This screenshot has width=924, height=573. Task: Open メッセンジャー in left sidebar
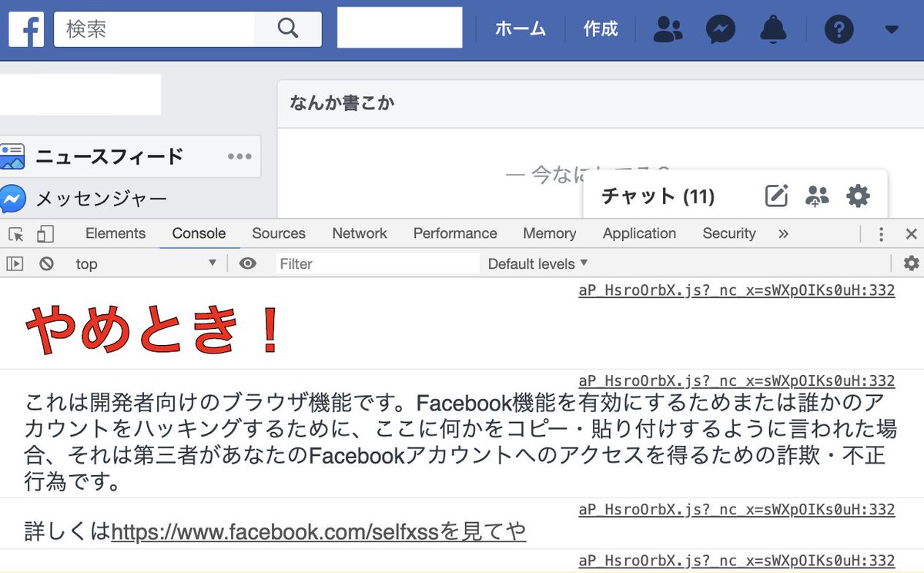pos(101,199)
